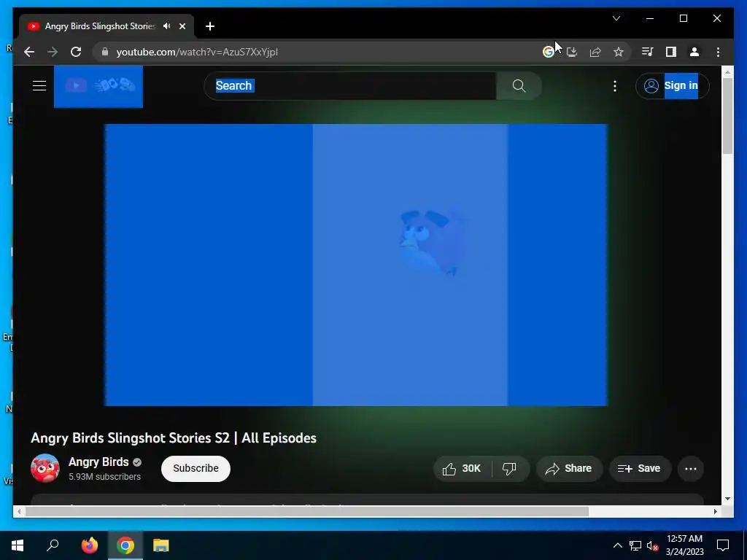Share this page icon in address bar
Screen dimensions: 747x560
[595, 52]
